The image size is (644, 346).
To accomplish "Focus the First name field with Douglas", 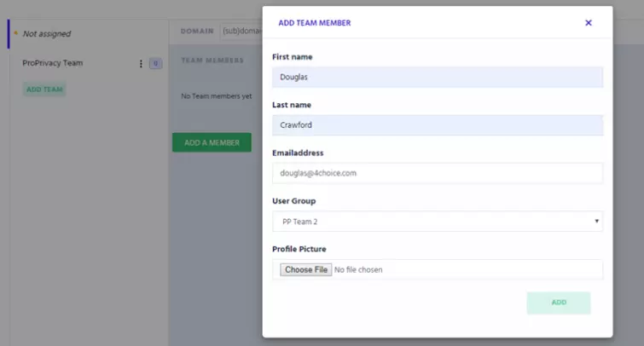I will click(x=437, y=77).
